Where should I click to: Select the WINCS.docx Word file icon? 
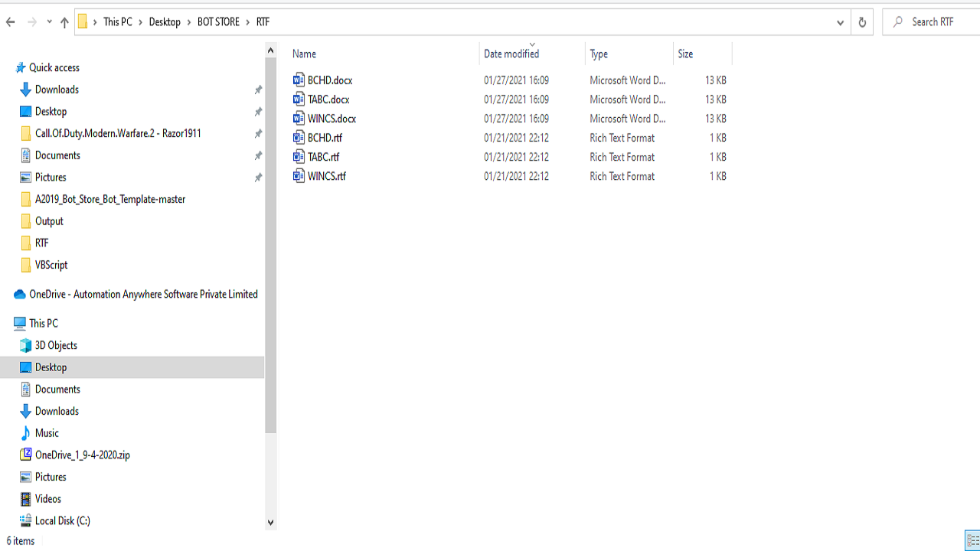pos(299,118)
